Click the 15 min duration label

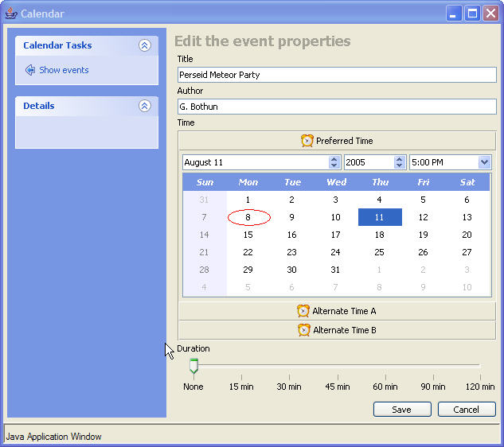tap(241, 387)
